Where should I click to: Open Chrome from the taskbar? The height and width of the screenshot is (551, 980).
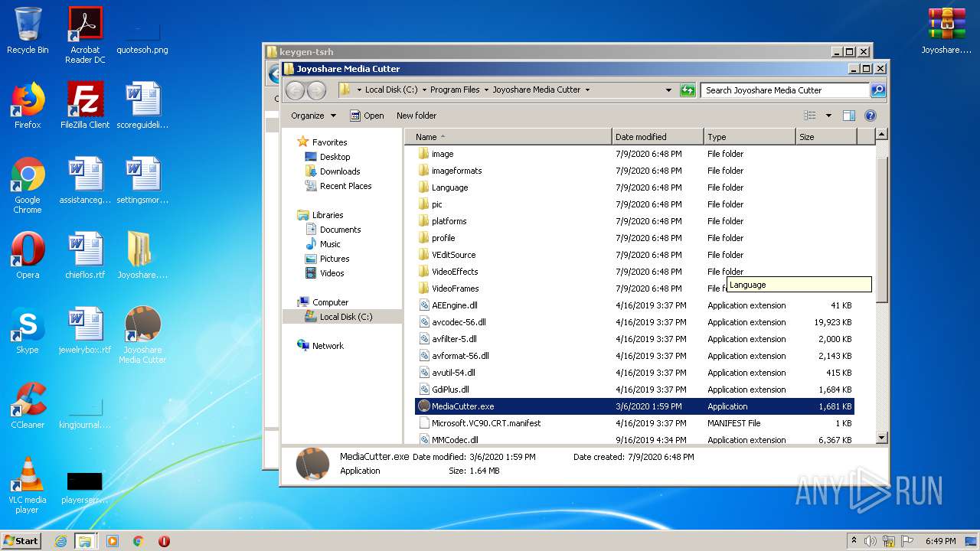click(138, 541)
